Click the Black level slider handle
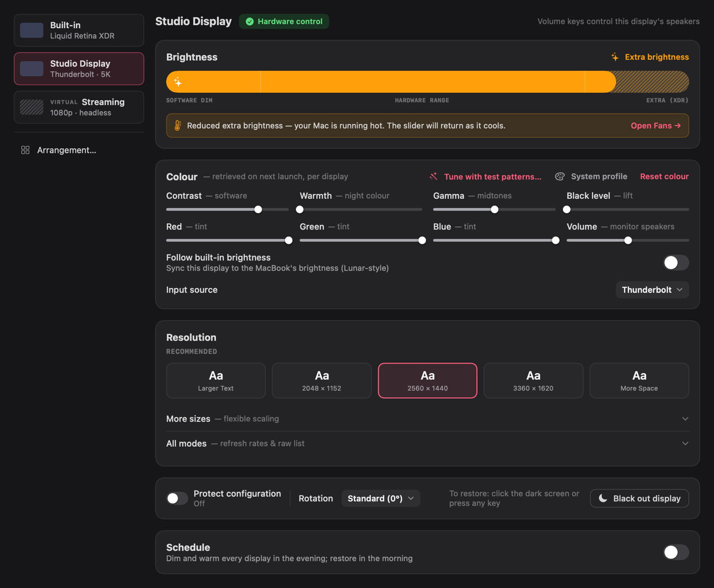The width and height of the screenshot is (714, 588). click(x=567, y=210)
